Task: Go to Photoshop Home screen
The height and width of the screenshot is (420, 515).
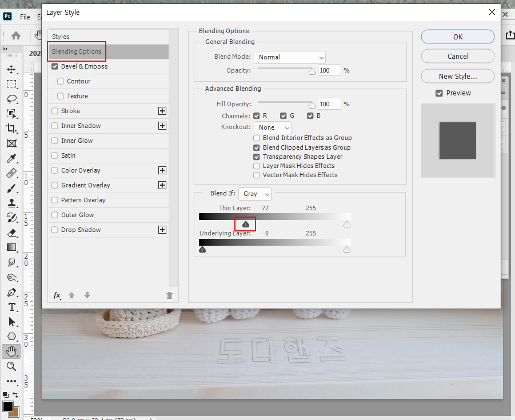Action: point(16,35)
